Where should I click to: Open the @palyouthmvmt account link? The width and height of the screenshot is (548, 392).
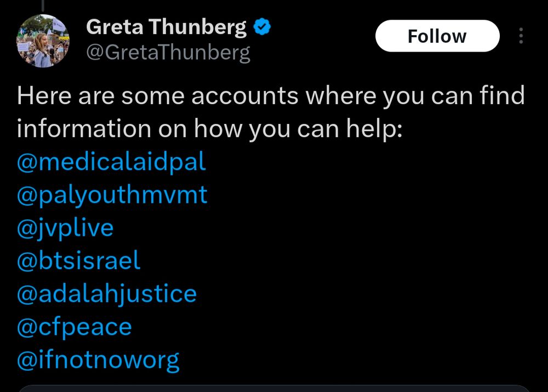pyautogui.click(x=112, y=195)
